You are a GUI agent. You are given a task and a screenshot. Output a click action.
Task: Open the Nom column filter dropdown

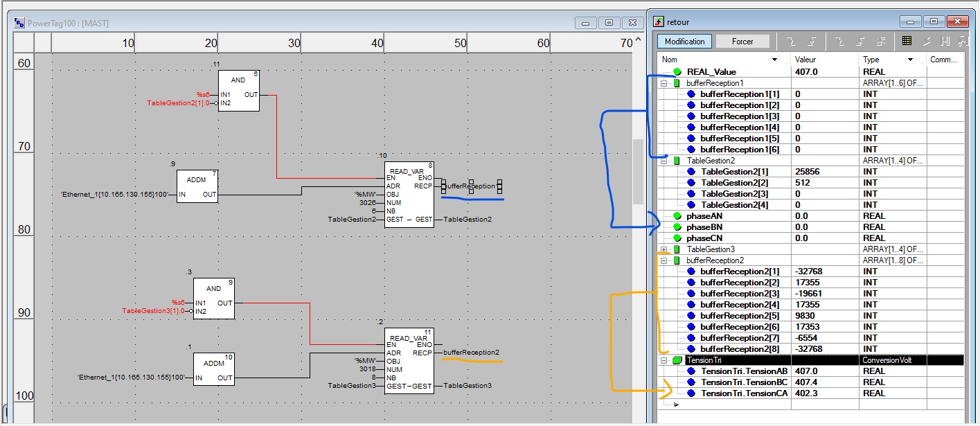774,60
